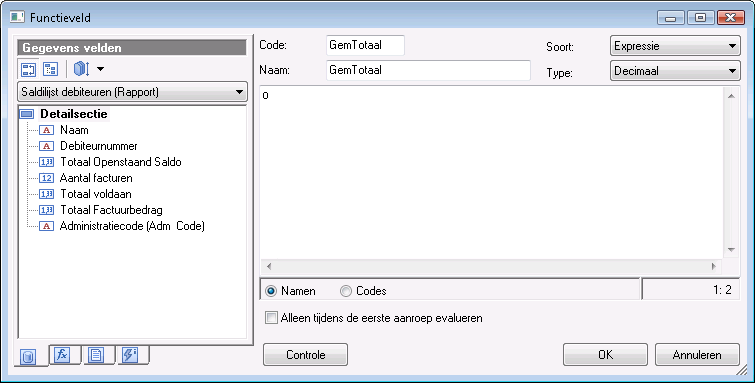The image size is (755, 383).
Task: Click the Naam input field
Action: (428, 70)
